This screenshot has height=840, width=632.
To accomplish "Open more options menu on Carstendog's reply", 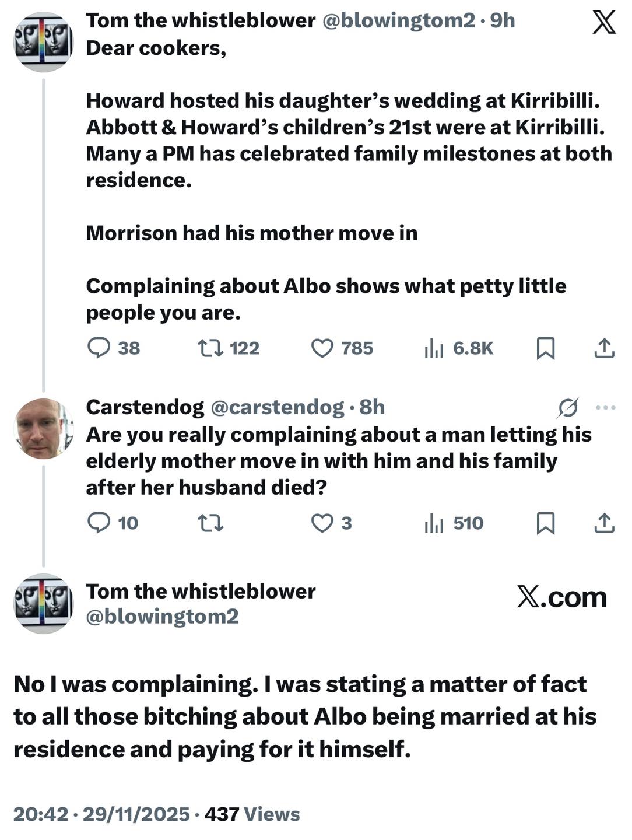I will (606, 408).
